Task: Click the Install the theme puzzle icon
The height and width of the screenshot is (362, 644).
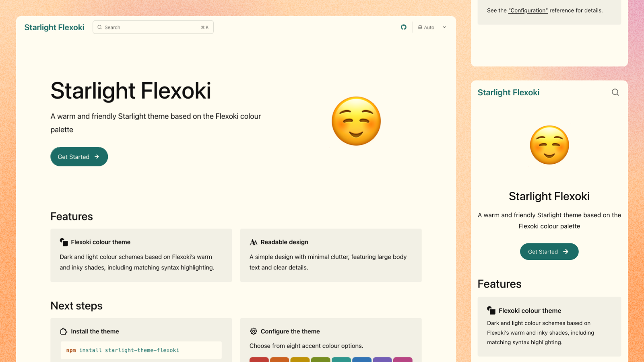Action: click(64, 331)
